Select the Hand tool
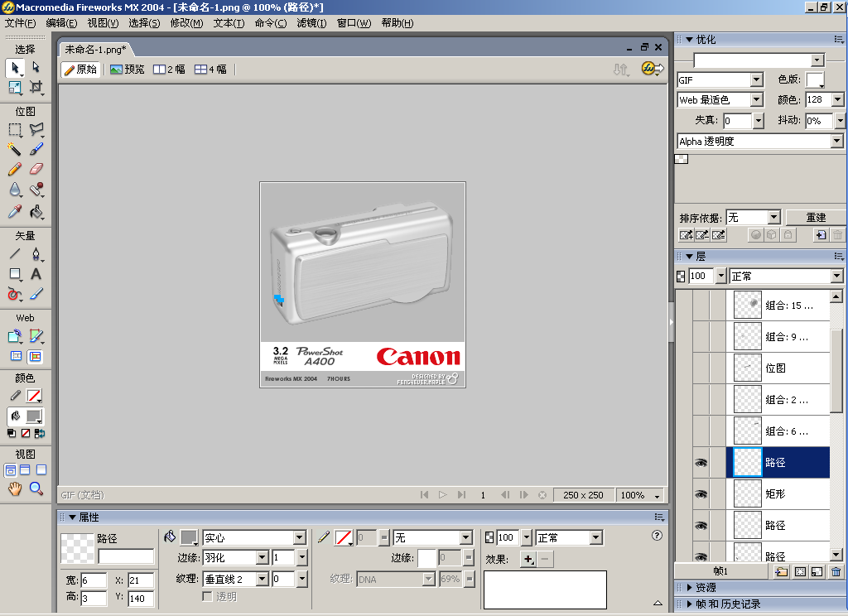 tap(15, 488)
